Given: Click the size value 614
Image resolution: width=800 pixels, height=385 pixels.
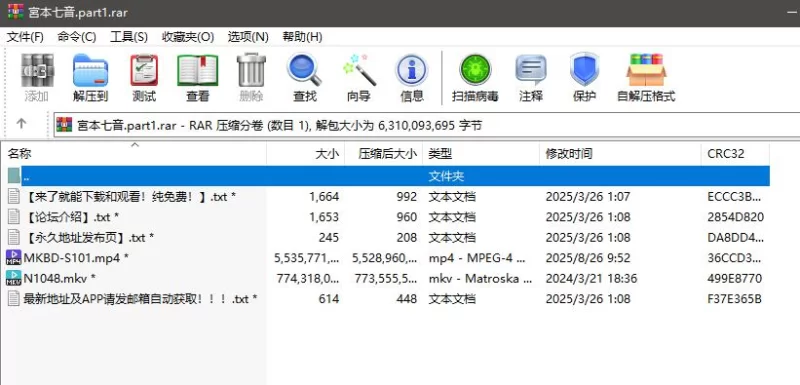Looking at the screenshot, I should tap(329, 299).
